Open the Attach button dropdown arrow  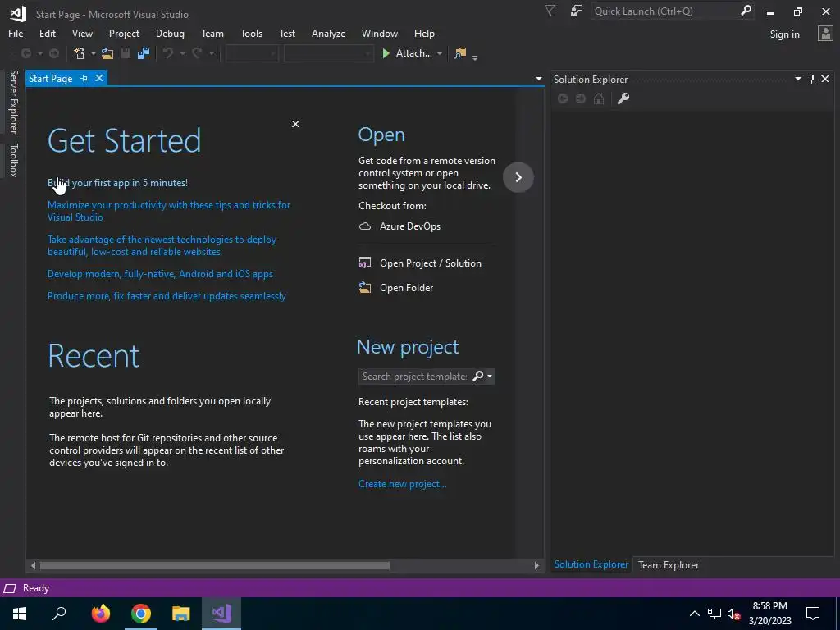pyautogui.click(x=440, y=53)
